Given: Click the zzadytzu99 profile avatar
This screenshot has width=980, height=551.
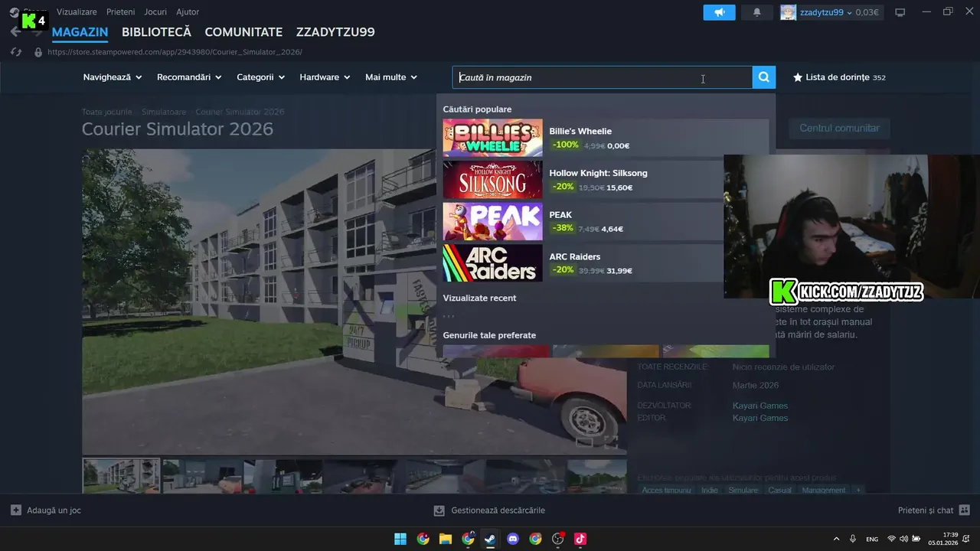Looking at the screenshot, I should 788,12.
